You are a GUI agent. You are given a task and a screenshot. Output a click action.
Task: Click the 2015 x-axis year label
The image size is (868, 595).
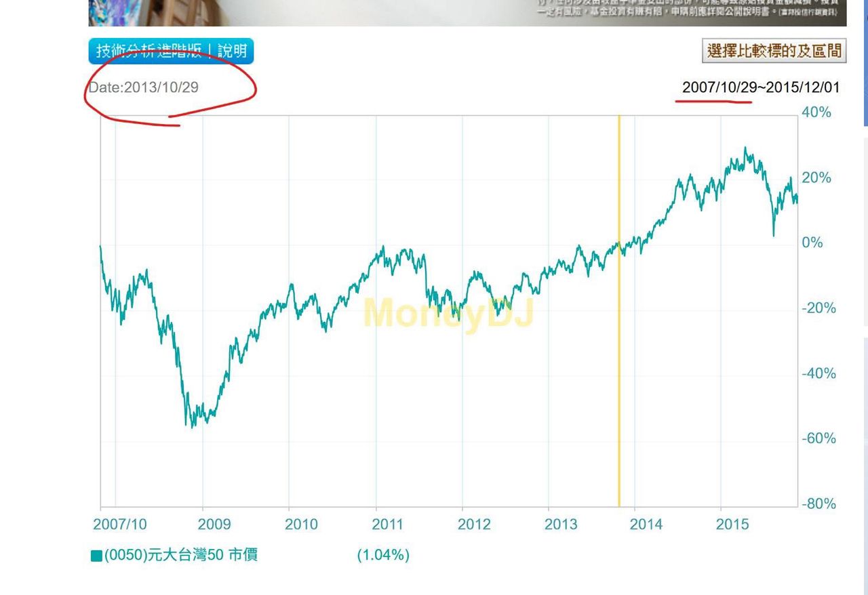(x=732, y=525)
